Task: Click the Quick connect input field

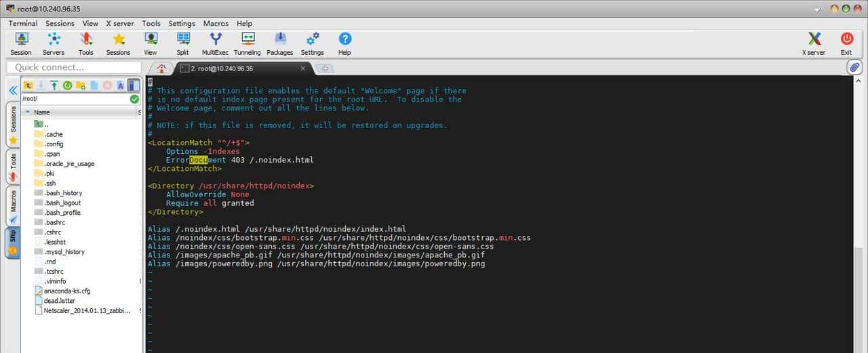Action: [74, 68]
